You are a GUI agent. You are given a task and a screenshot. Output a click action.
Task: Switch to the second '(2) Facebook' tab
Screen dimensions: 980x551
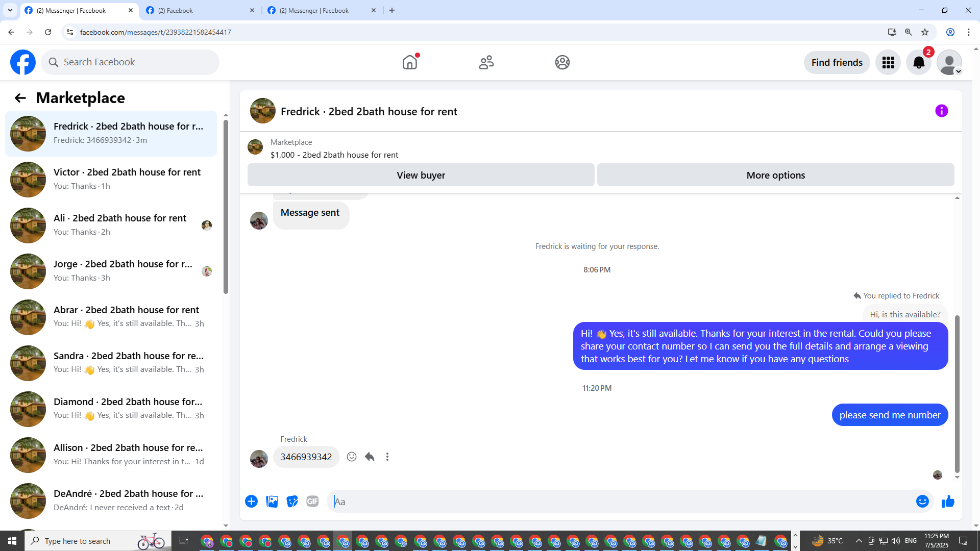[x=199, y=10]
